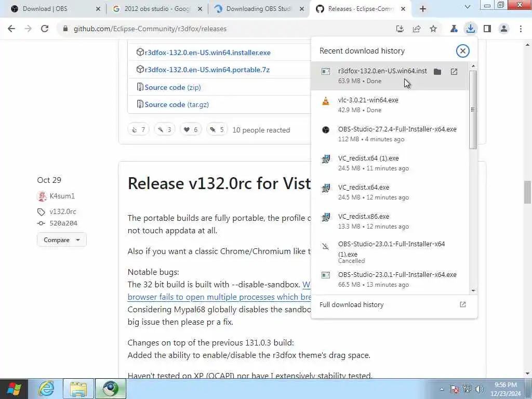Viewport: 532px width, 399px height.
Task: Open Chrome Labs flask icon
Action: click(x=454, y=29)
